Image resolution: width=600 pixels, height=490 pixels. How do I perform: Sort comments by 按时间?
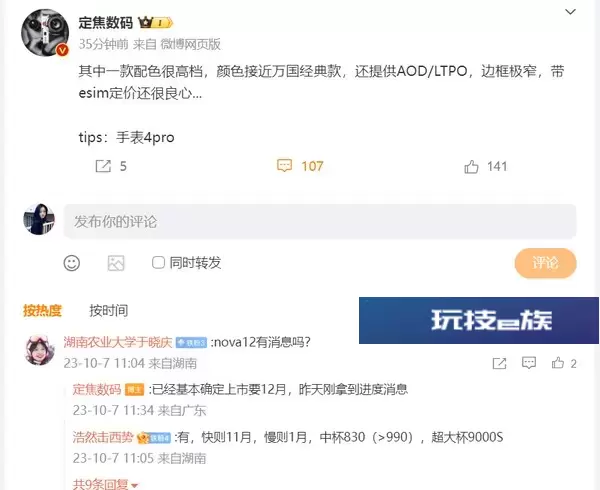click(109, 311)
